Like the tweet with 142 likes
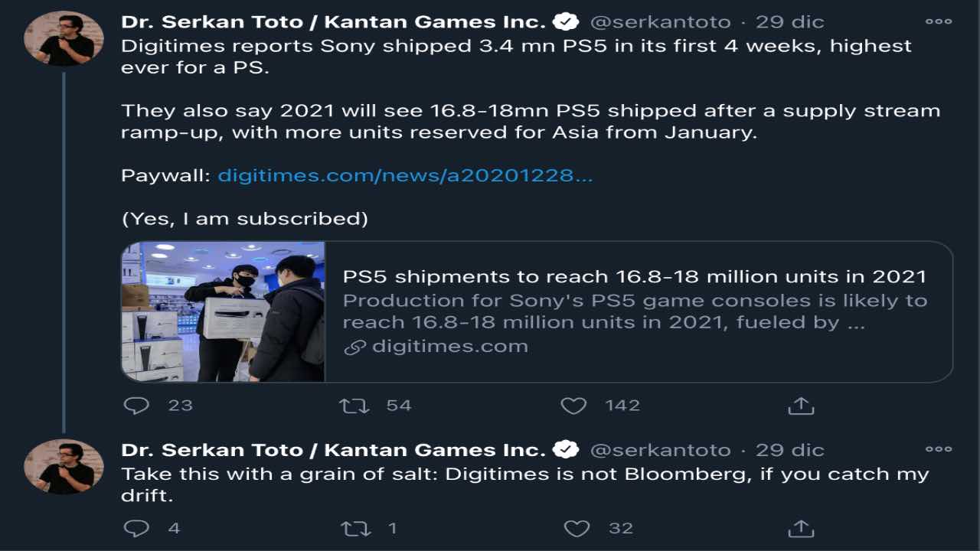This screenshot has height=551, width=980. click(573, 405)
